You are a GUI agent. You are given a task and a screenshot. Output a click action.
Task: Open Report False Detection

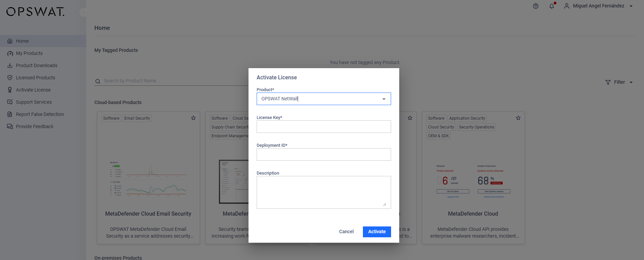(43, 114)
